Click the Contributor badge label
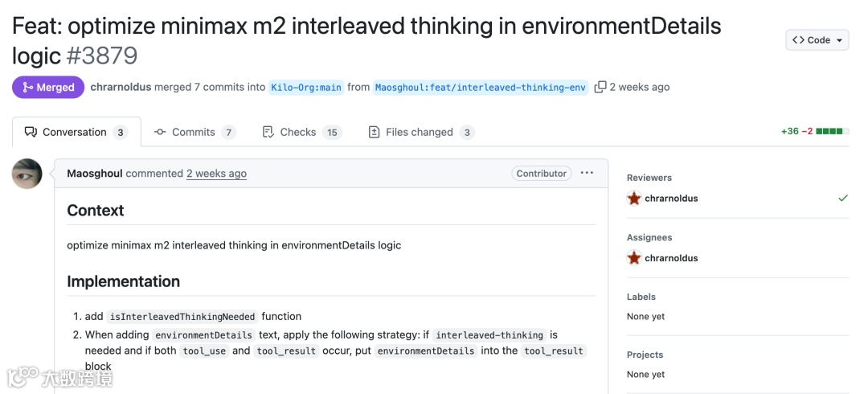The width and height of the screenshot is (868, 394). click(x=541, y=174)
